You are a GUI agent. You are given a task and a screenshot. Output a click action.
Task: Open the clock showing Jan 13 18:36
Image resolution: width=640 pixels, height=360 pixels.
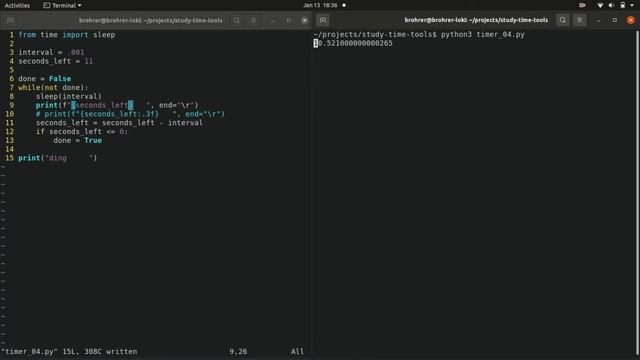pos(320,5)
